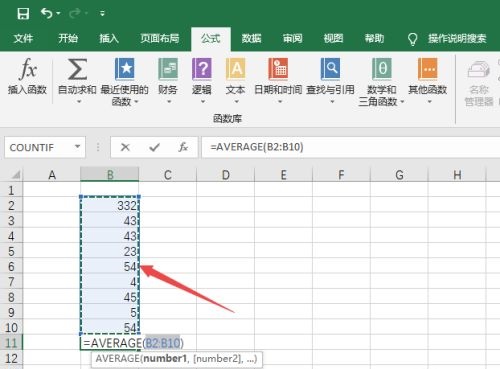Select row 1 header

tap(11, 190)
